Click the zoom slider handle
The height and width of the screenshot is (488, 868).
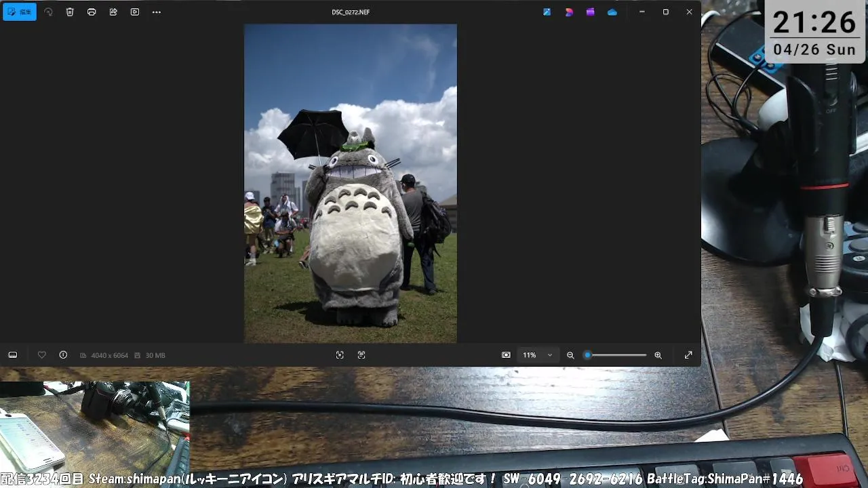pos(588,355)
